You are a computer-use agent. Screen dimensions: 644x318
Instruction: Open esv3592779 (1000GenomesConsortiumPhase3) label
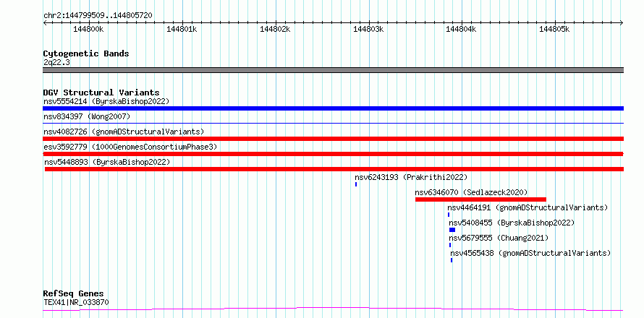click(x=130, y=147)
